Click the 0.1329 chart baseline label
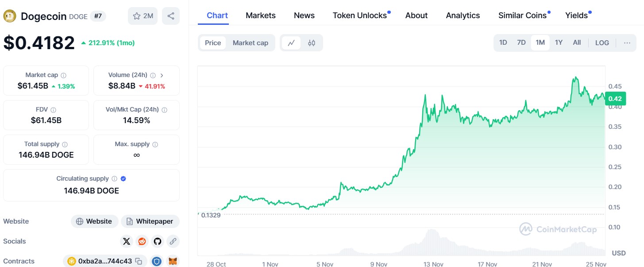The width and height of the screenshot is (644, 267). [211, 215]
